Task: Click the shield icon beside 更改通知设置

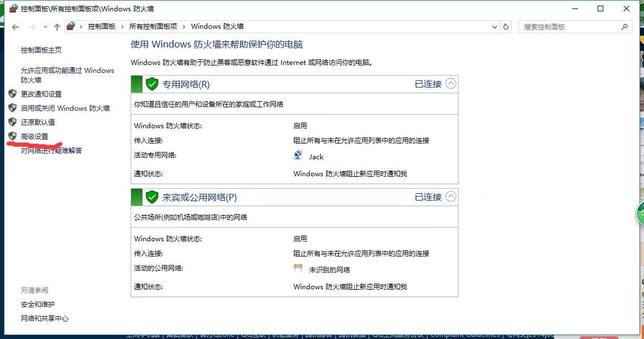Action: (x=13, y=94)
